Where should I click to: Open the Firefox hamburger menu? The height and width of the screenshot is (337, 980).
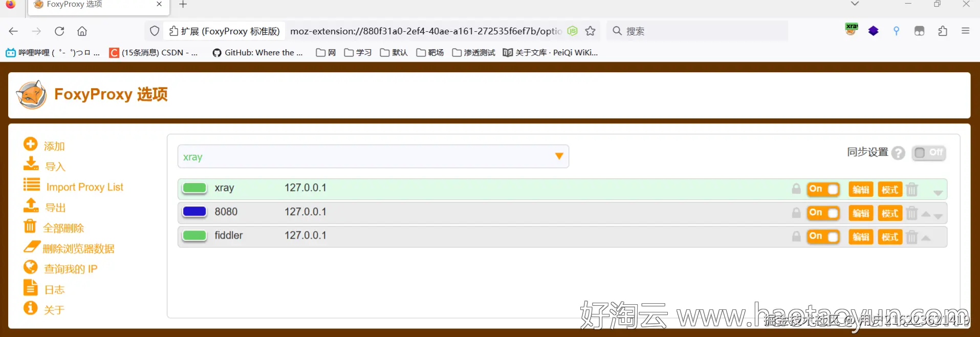tap(966, 31)
